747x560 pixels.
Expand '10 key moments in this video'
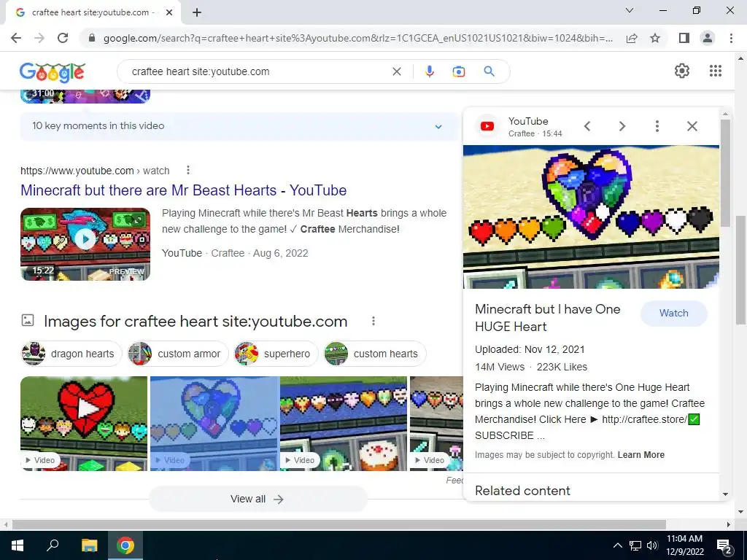pos(239,126)
